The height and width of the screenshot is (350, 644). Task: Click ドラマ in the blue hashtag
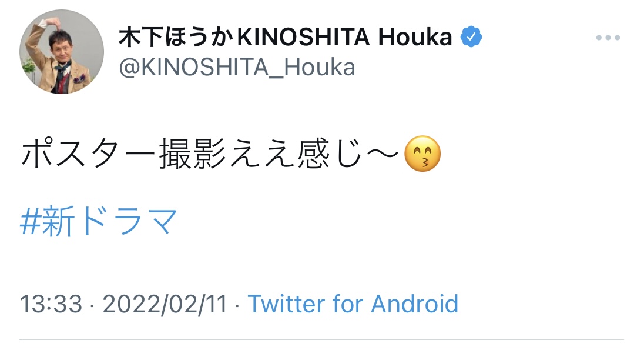(x=129, y=222)
